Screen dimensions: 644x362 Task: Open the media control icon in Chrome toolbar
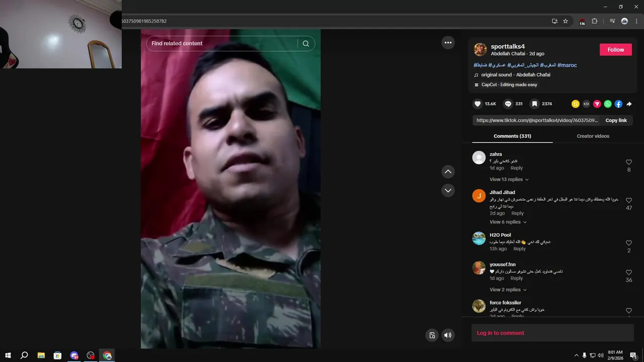[x=612, y=21]
